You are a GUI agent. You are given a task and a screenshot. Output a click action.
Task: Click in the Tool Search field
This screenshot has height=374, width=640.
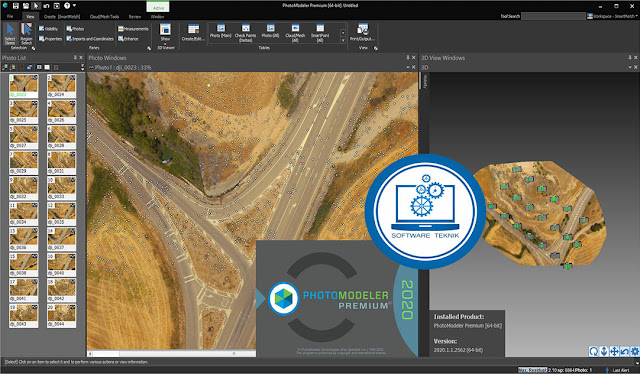[553, 16]
